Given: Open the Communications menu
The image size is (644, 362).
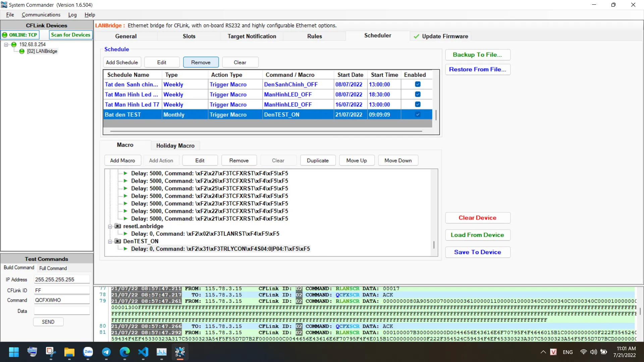Looking at the screenshot, I should [41, 15].
